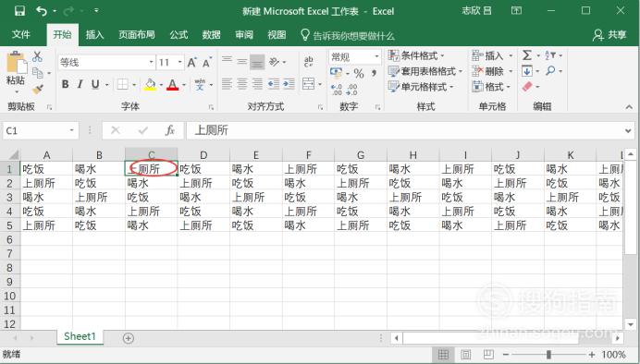This screenshot has width=640, height=364.
Task: Switch to the 数据 tab
Action: pos(212,35)
